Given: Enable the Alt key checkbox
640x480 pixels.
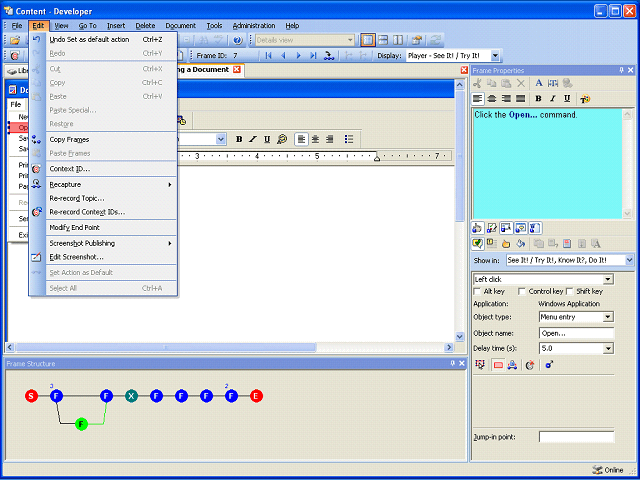Looking at the screenshot, I should (x=477, y=291).
